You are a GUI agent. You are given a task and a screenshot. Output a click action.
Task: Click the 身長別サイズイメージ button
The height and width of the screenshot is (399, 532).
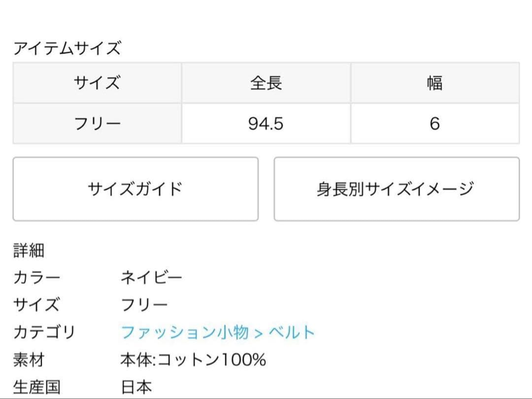click(x=396, y=189)
